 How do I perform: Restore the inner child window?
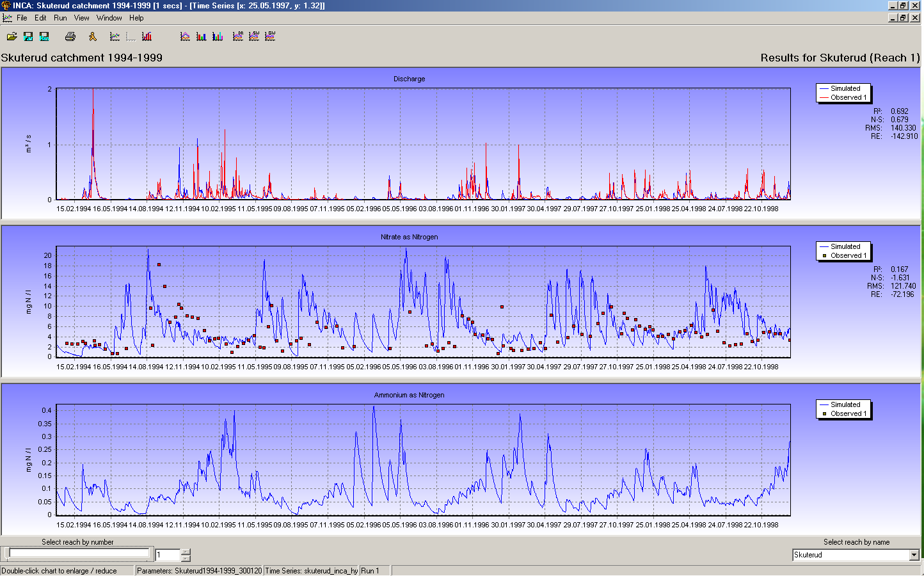click(x=903, y=18)
